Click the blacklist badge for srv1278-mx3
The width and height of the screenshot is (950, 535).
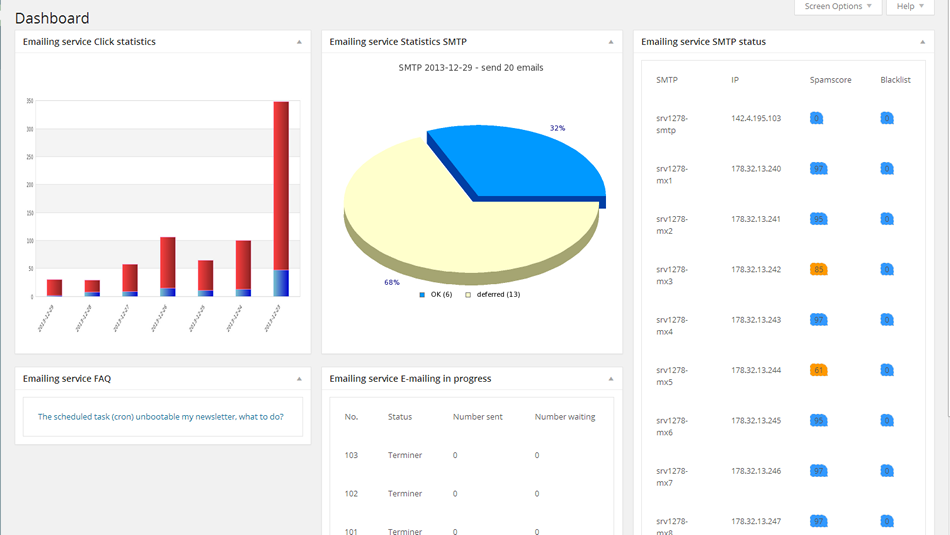pos(887,269)
